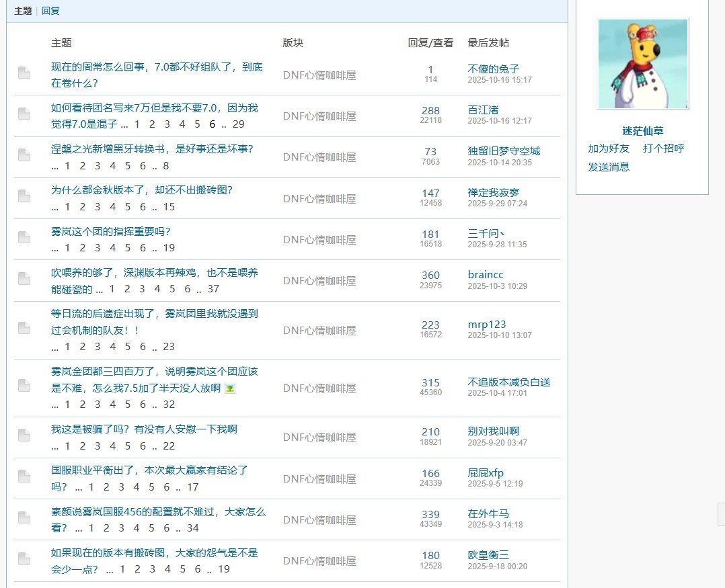This screenshot has width=725, height=588.
Task: Open 迷茫仙草's avatar image
Action: 642,64
